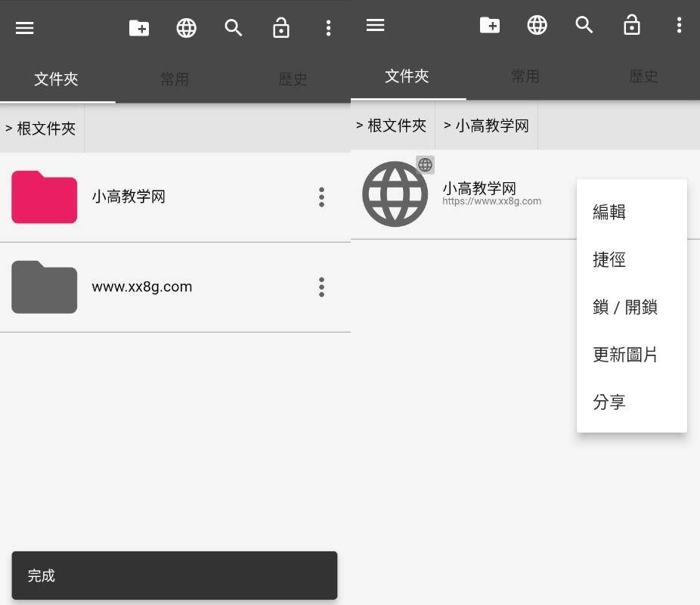Switch to the 歷史 tab on right screen
The image size is (700, 605).
tap(643, 76)
